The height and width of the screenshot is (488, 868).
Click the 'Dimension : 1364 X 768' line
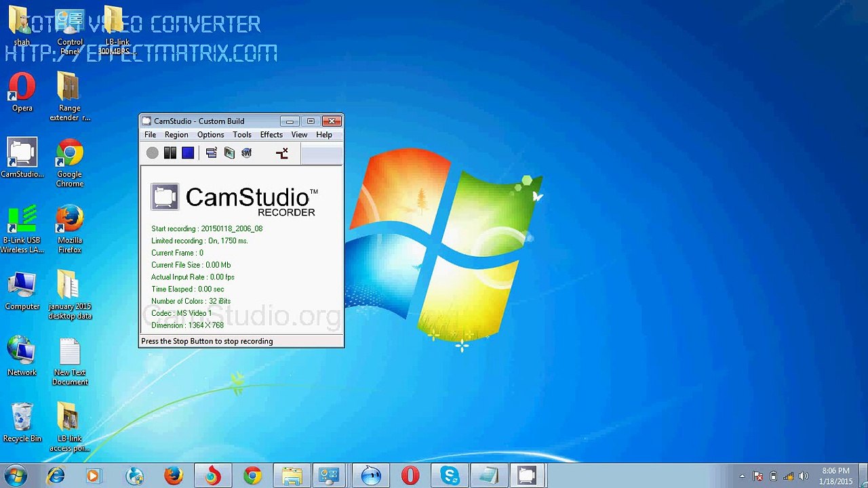[187, 325]
